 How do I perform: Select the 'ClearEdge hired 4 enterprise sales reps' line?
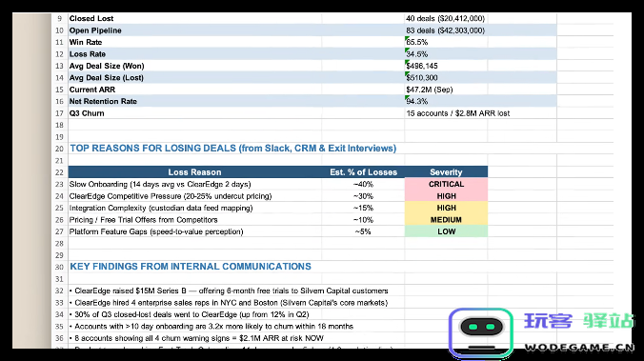pyautogui.click(x=229, y=303)
